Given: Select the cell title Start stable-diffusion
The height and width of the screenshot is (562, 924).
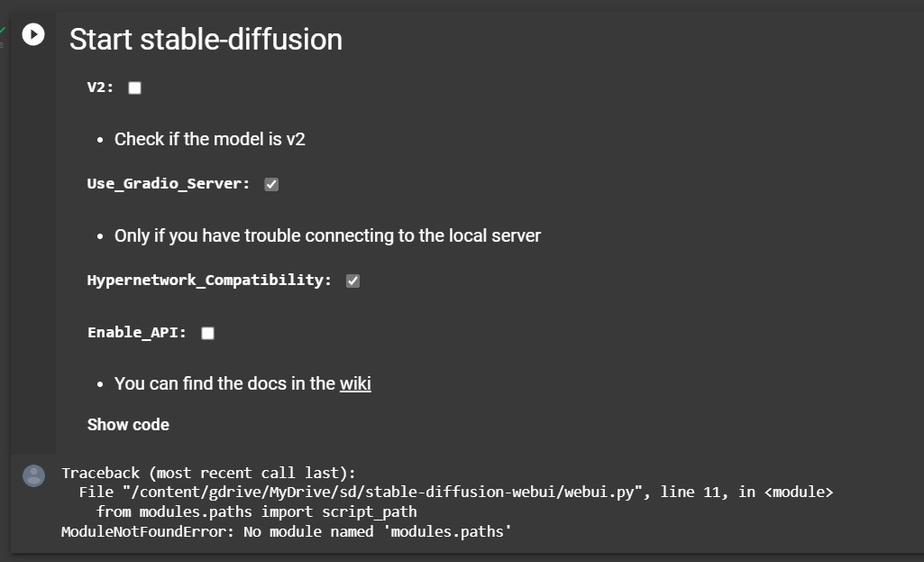Looking at the screenshot, I should pyautogui.click(x=205, y=40).
